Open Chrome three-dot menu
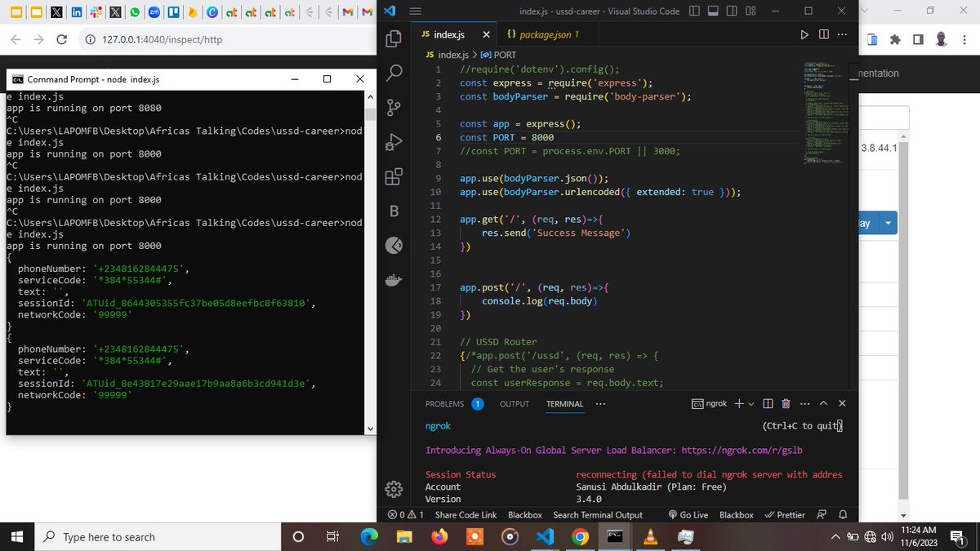Image resolution: width=980 pixels, height=551 pixels. tap(964, 39)
